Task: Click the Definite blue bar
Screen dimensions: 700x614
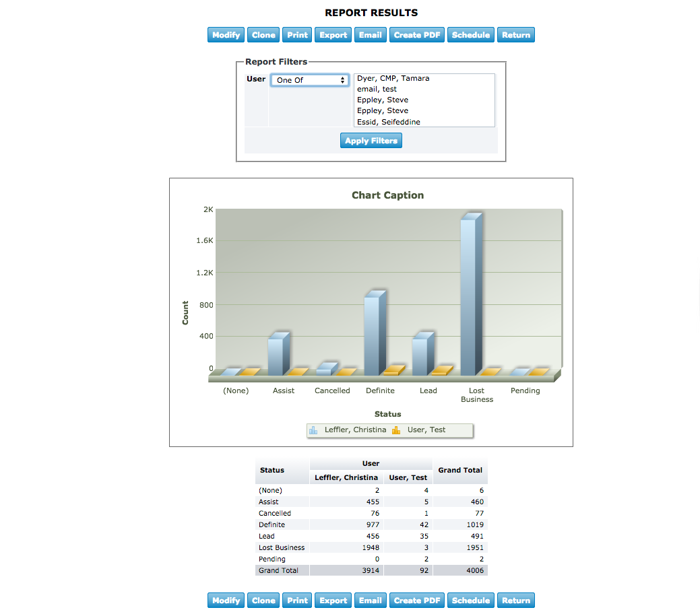Action: [375, 333]
